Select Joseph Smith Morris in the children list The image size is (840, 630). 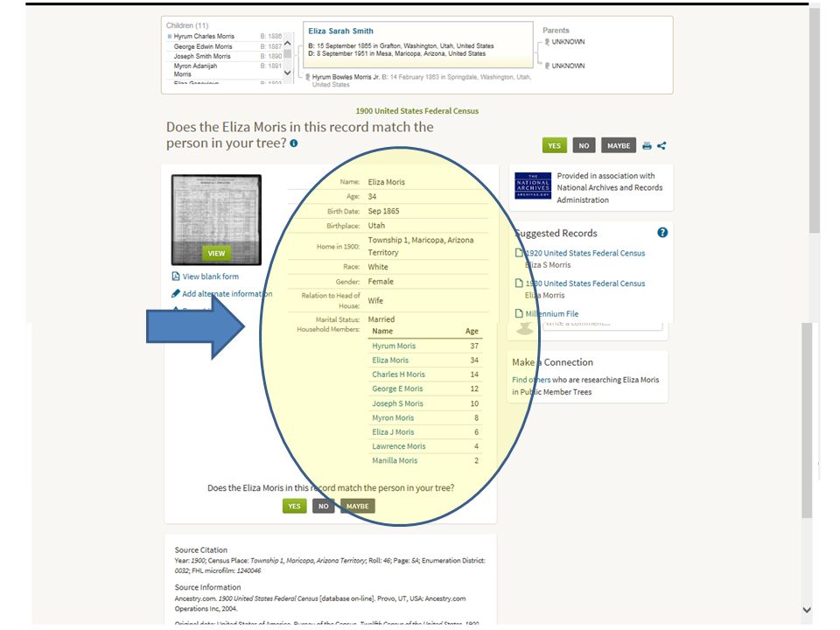pos(202,56)
